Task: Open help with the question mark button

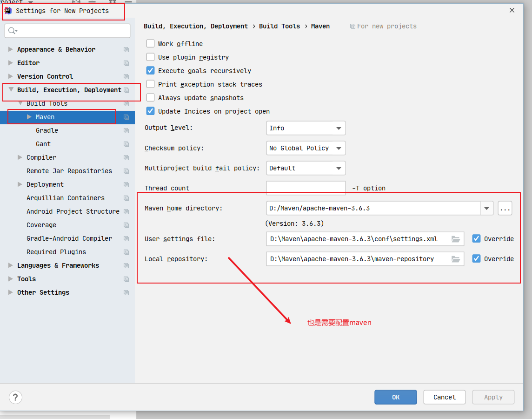Action: (x=15, y=397)
